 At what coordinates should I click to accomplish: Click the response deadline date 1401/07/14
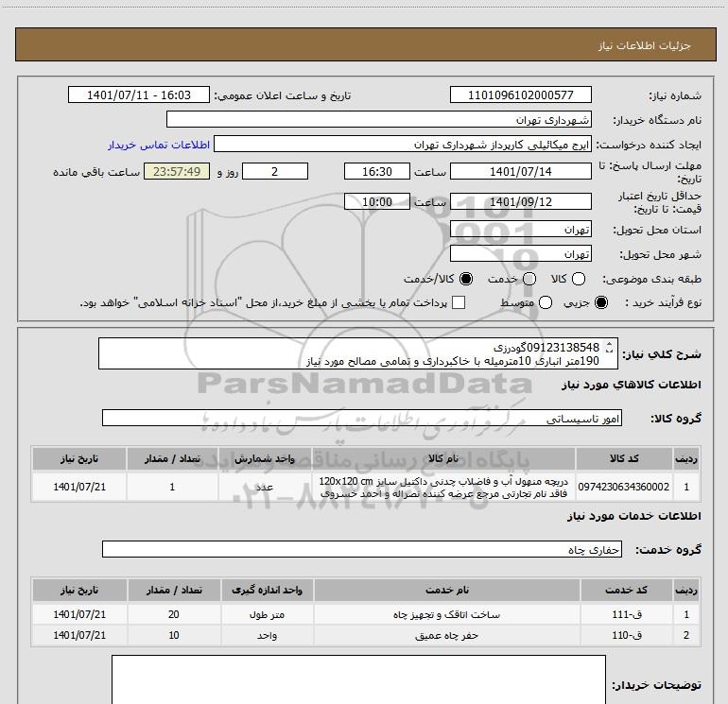(520, 171)
